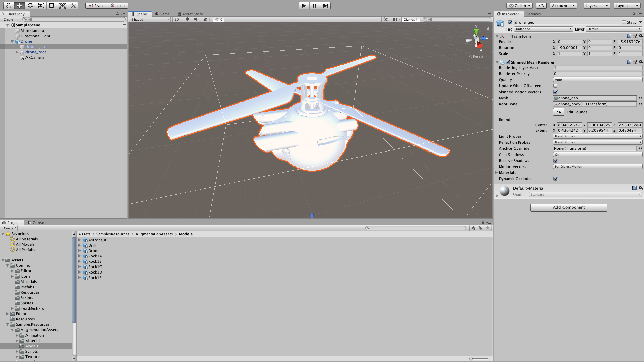Expand the Bounds section expander
This screenshot has width=644, height=362.
point(506,119)
